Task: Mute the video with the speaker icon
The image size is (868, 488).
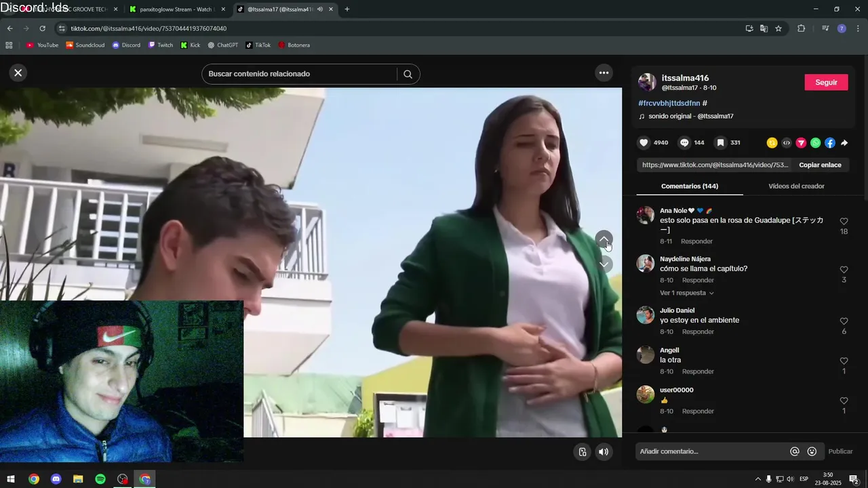Action: tap(604, 452)
